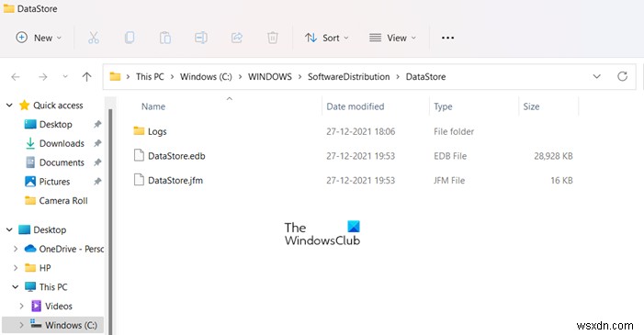Screen dimensions: 644x335
Task: Click the folder icon in address bar
Action: (115, 76)
